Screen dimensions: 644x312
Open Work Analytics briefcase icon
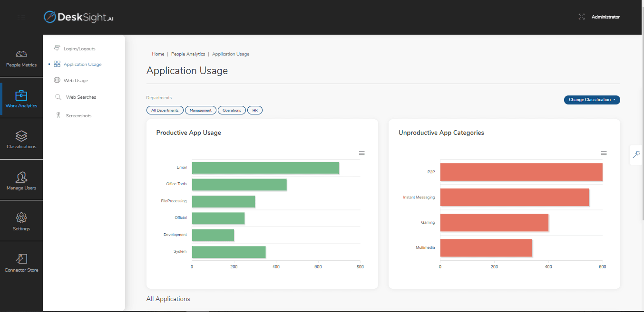coord(21,95)
